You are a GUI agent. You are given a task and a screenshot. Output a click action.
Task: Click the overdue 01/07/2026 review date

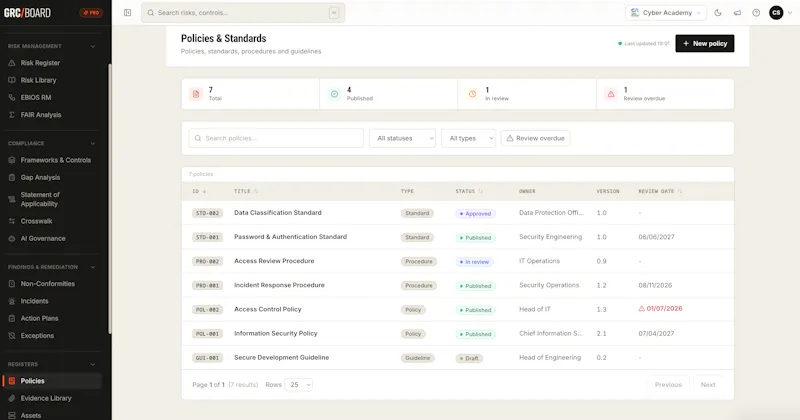pos(660,309)
